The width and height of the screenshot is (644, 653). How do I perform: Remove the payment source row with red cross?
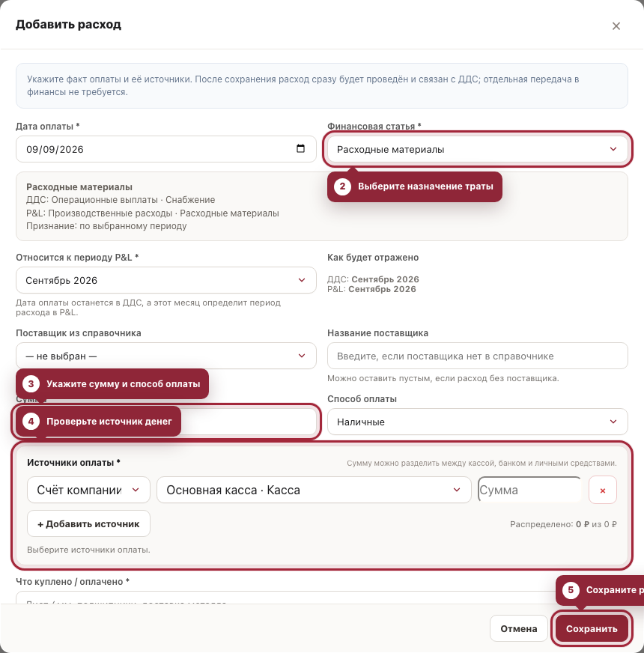tap(602, 490)
